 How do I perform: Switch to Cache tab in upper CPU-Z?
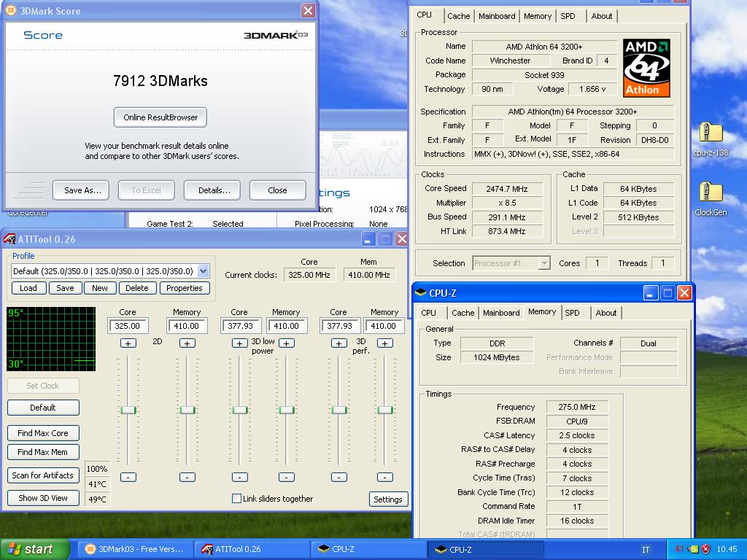point(458,16)
